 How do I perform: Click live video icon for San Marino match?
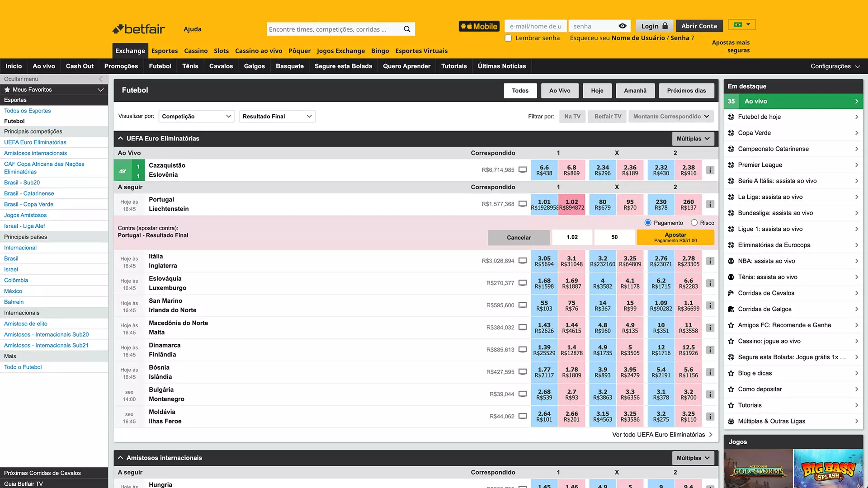click(x=523, y=305)
